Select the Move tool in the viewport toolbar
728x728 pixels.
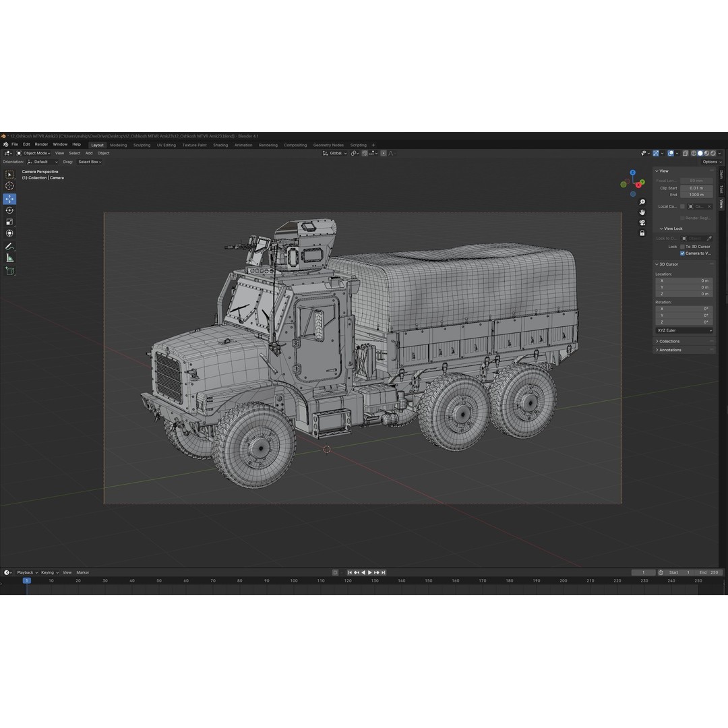click(x=9, y=199)
